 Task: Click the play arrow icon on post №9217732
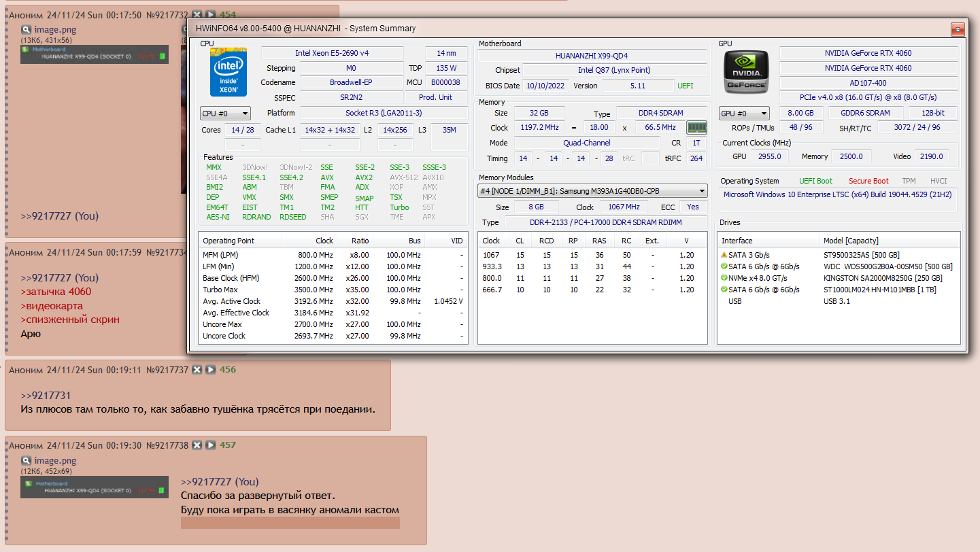pos(210,14)
